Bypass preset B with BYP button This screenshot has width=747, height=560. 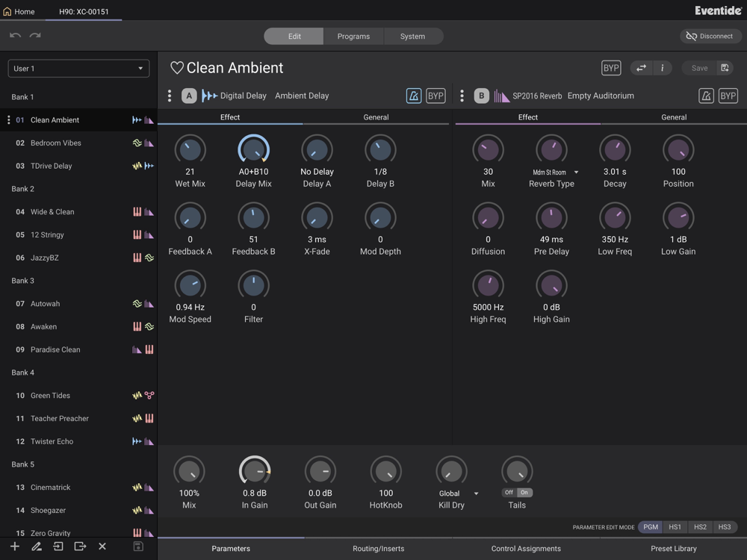pos(728,96)
